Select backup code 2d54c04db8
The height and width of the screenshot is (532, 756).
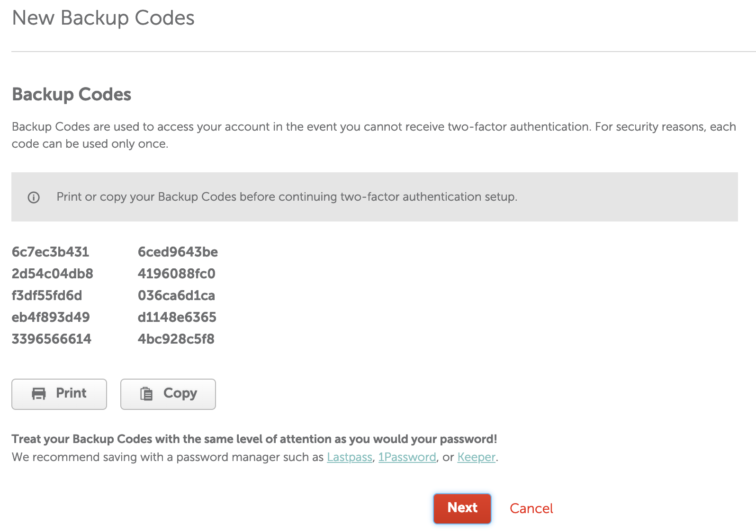pyautogui.click(x=53, y=274)
